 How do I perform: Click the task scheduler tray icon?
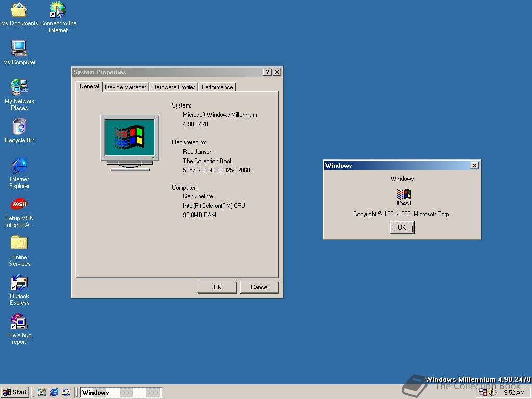coord(483,393)
